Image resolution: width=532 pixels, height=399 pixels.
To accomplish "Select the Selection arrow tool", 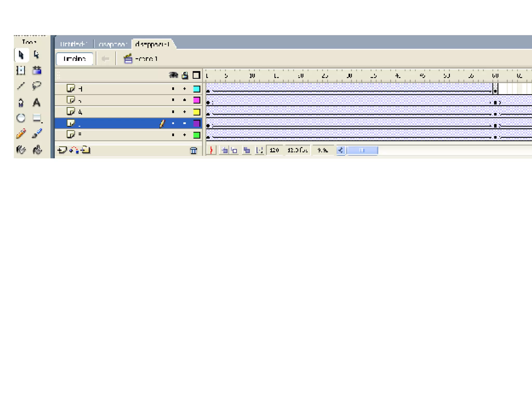I will click(21, 55).
